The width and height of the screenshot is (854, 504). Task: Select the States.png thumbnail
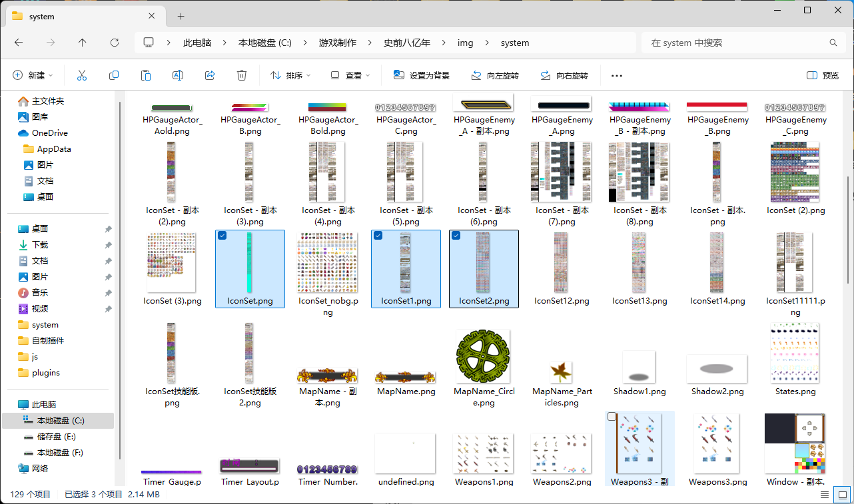(795, 353)
